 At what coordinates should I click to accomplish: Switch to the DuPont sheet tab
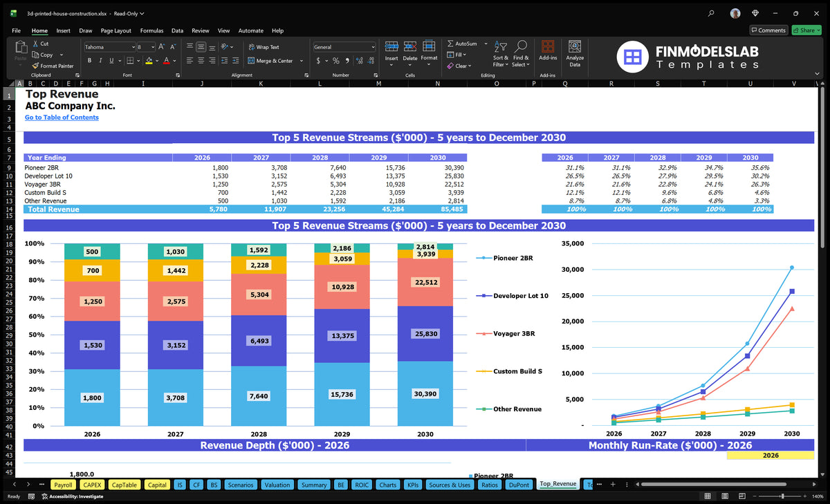click(x=519, y=485)
